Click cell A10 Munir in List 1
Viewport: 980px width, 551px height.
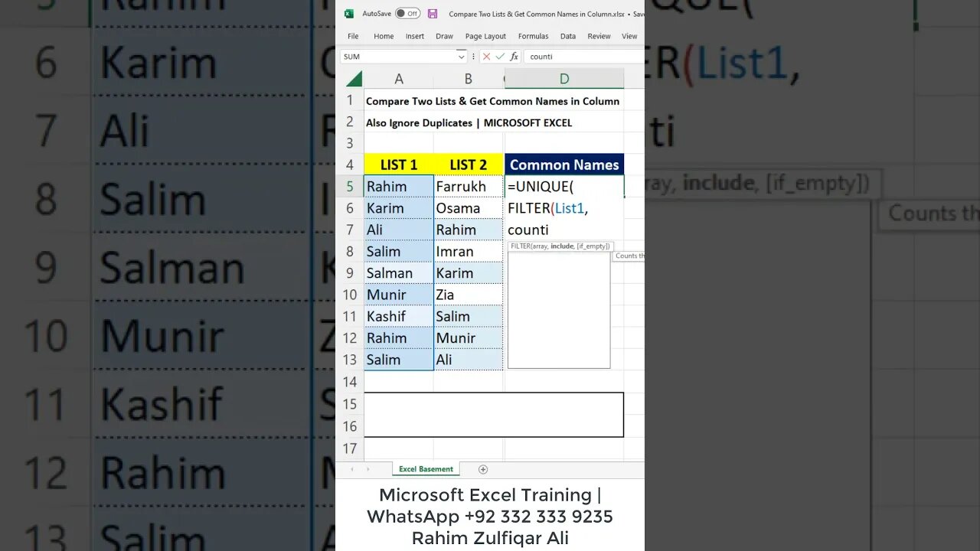(399, 295)
